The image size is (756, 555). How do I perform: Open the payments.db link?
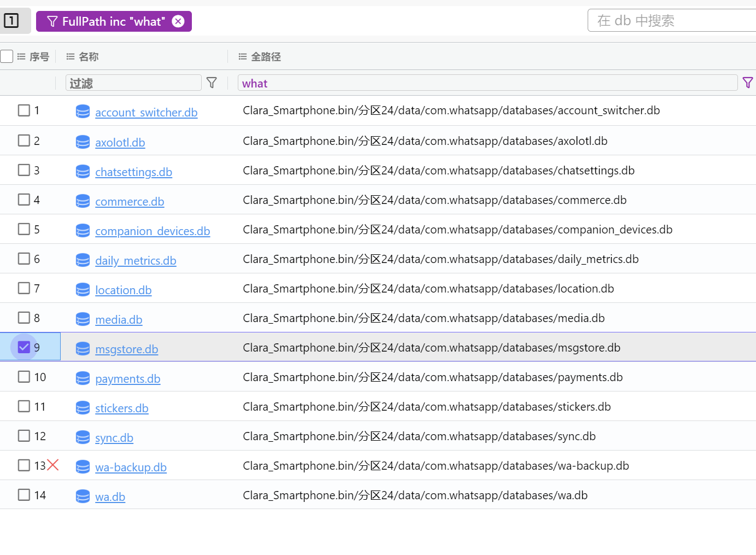(x=127, y=378)
